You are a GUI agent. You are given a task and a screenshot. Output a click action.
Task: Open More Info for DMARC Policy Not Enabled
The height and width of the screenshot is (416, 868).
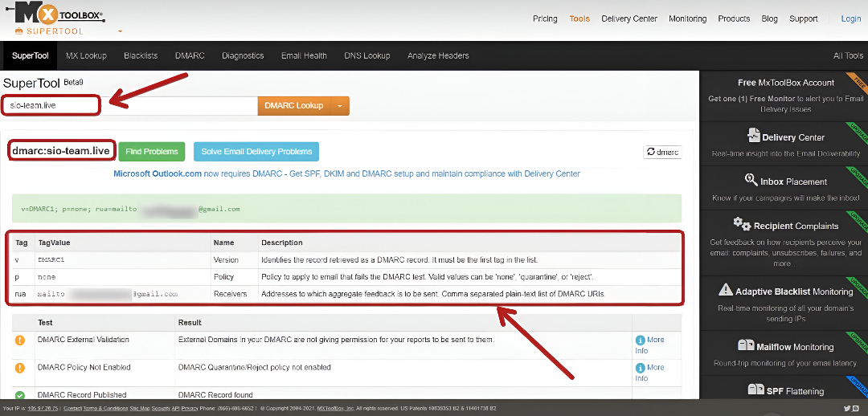click(650, 373)
